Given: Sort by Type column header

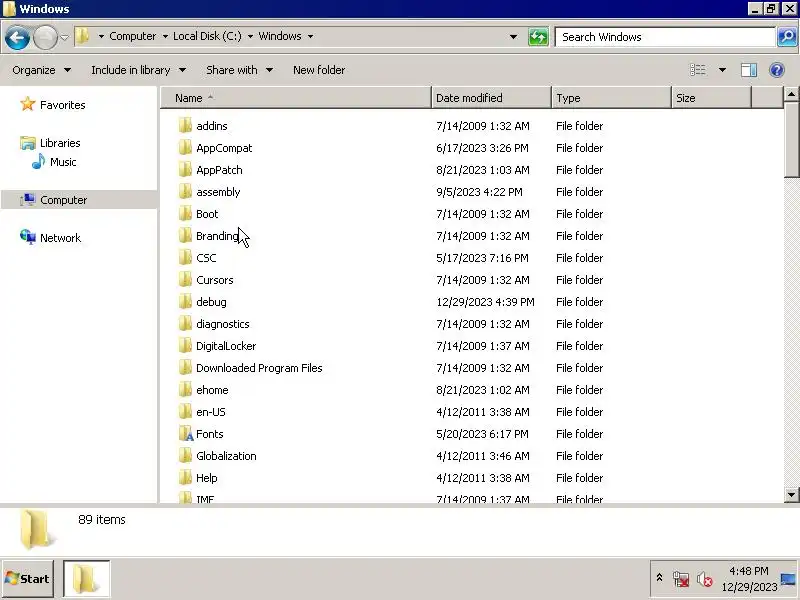Looking at the screenshot, I should click(x=611, y=97).
